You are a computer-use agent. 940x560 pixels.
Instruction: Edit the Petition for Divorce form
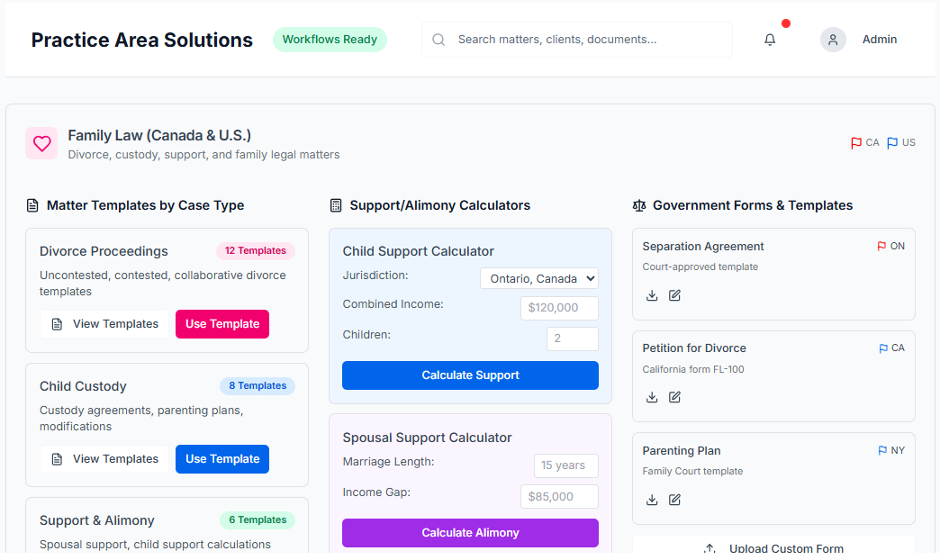coord(675,397)
